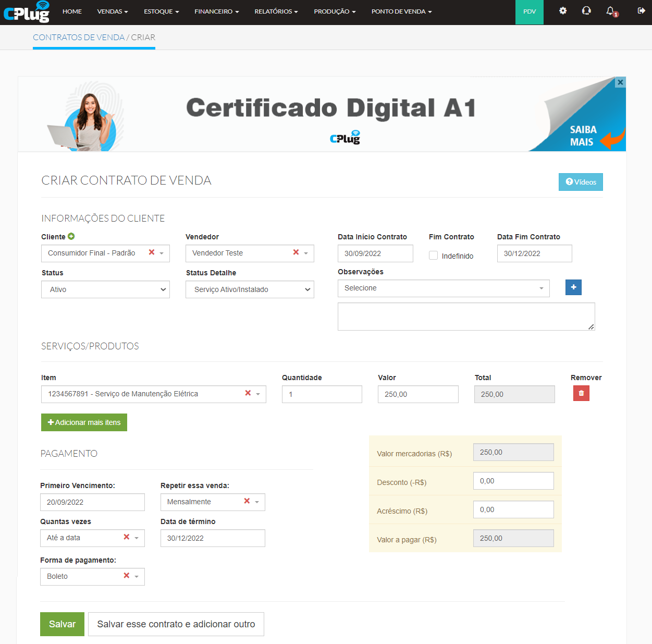
Task: Go to HOME menu
Action: [x=72, y=11]
